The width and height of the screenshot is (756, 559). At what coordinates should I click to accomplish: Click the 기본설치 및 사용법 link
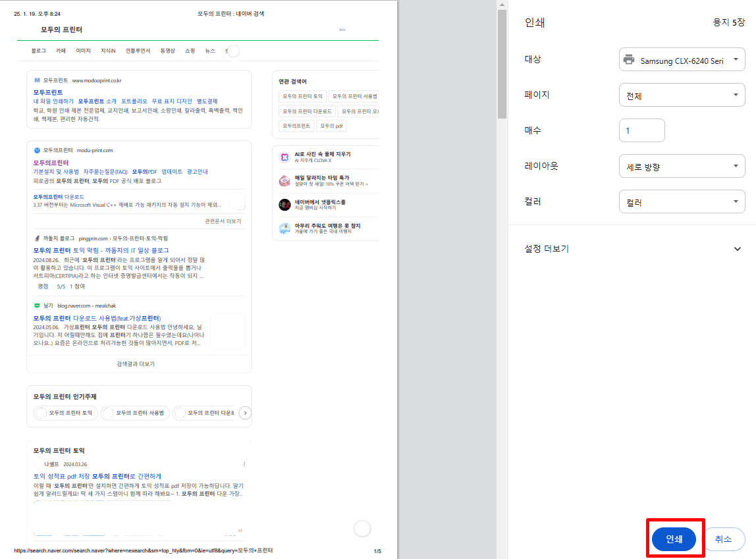click(x=56, y=172)
